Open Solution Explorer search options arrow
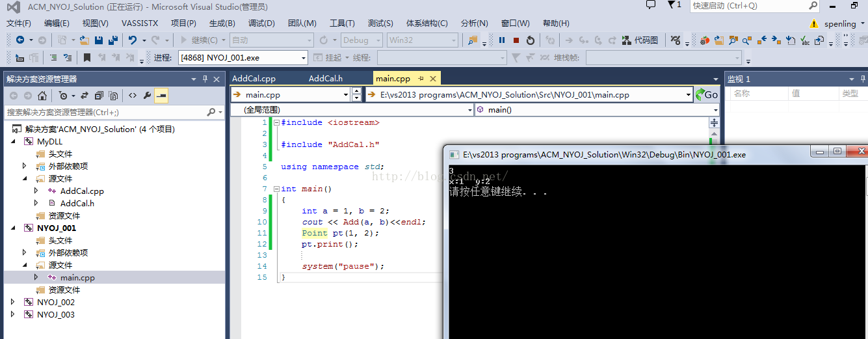The image size is (868, 339). pyautogui.click(x=219, y=112)
